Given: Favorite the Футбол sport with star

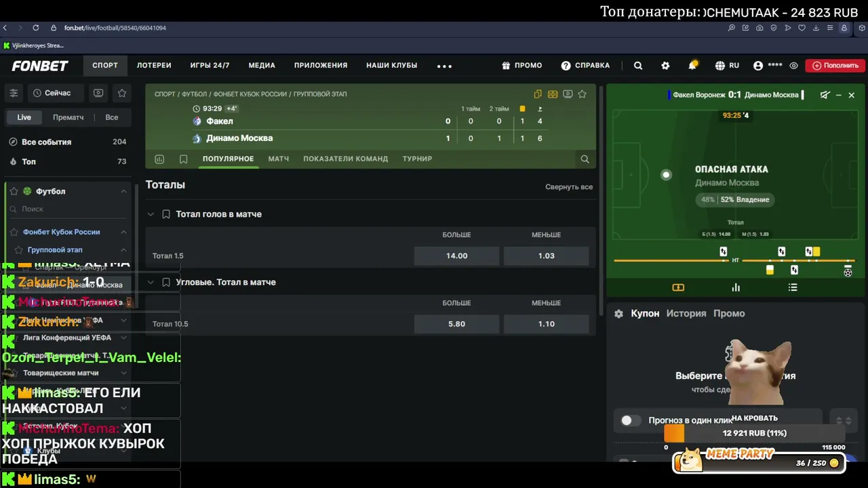Looking at the screenshot, I should tap(14, 192).
